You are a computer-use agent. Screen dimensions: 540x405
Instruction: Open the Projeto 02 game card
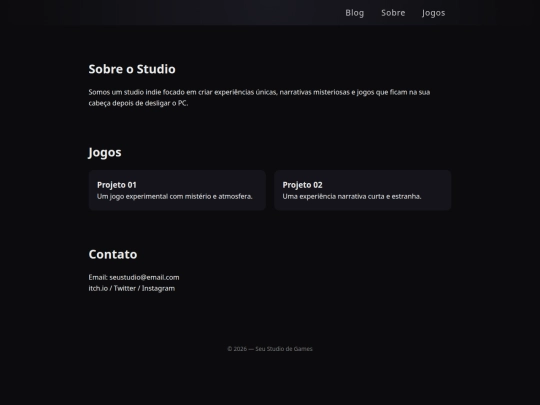coord(363,190)
